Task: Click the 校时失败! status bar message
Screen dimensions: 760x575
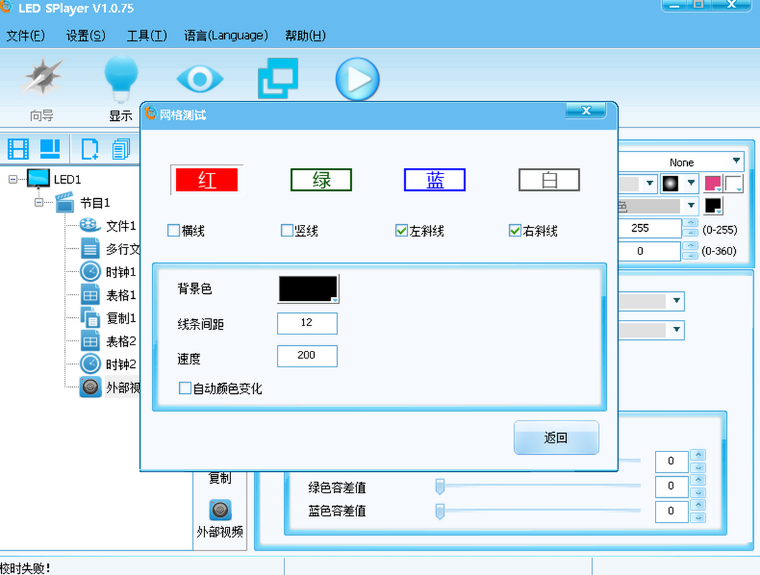Action: (25, 568)
